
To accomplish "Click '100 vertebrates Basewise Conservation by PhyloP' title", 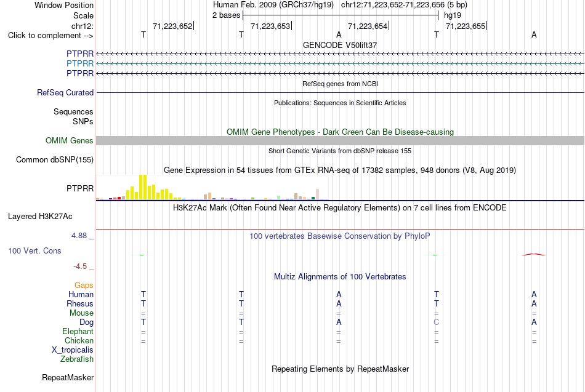I will click(x=340, y=236).
